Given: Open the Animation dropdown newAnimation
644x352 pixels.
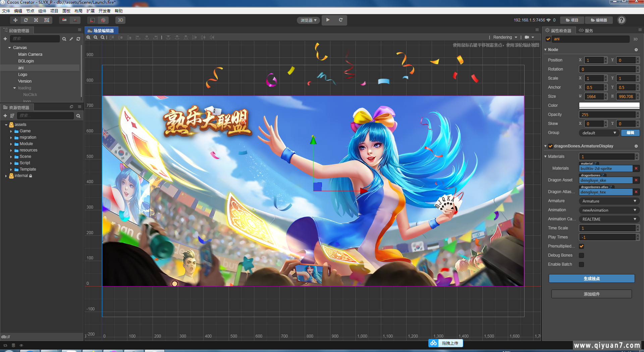Looking at the screenshot, I should click(x=609, y=210).
